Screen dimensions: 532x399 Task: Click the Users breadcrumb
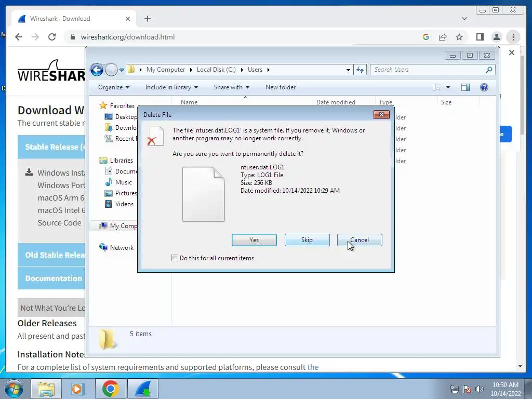255,70
